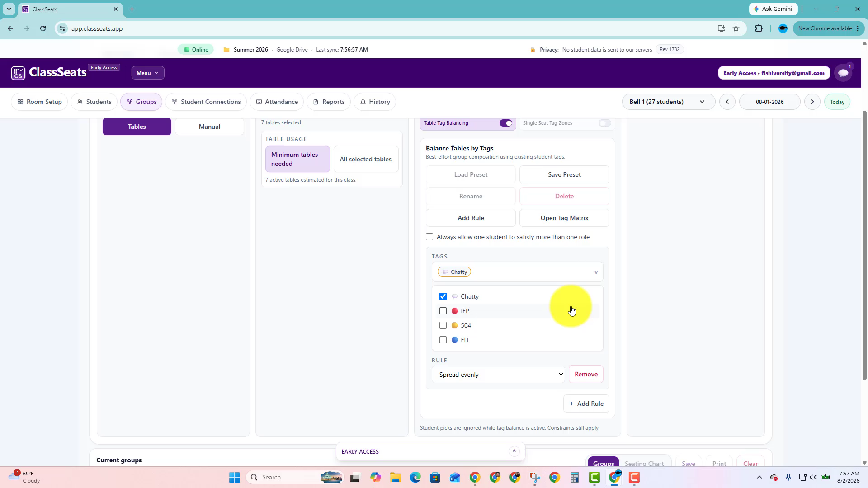Open the chat bubble notification icon
Viewport: 868px width, 488px height.
pos(843,73)
